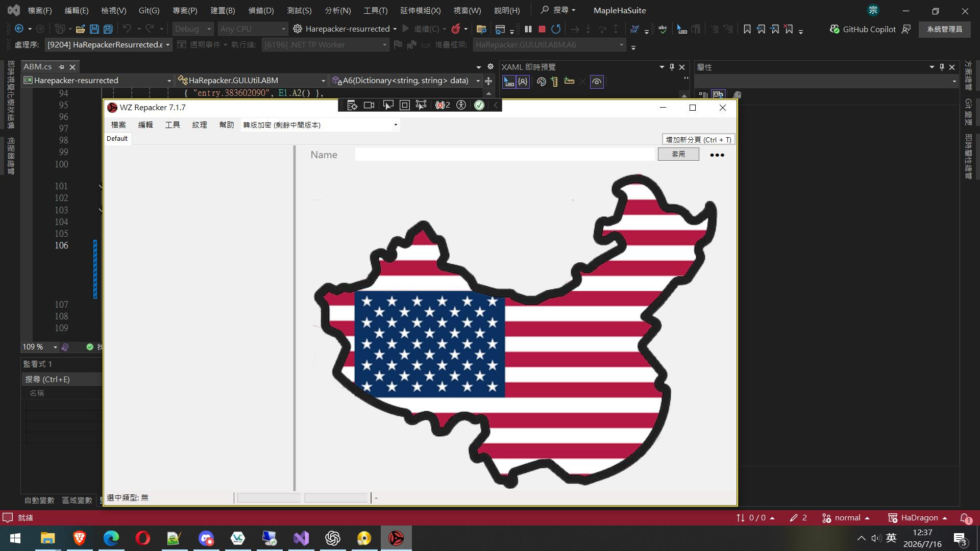Click the 套用 apply button
The width and height of the screenshot is (980, 551).
(678, 154)
